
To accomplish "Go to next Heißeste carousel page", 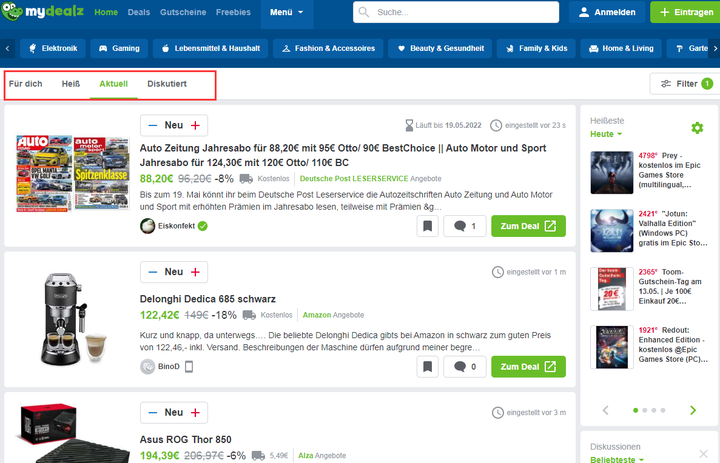I will click(692, 410).
